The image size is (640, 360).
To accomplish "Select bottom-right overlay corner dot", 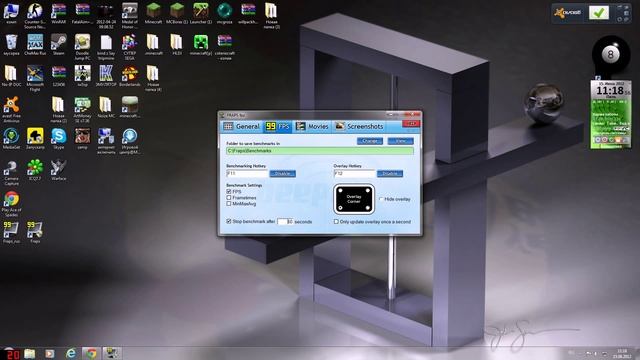I will tap(367, 208).
